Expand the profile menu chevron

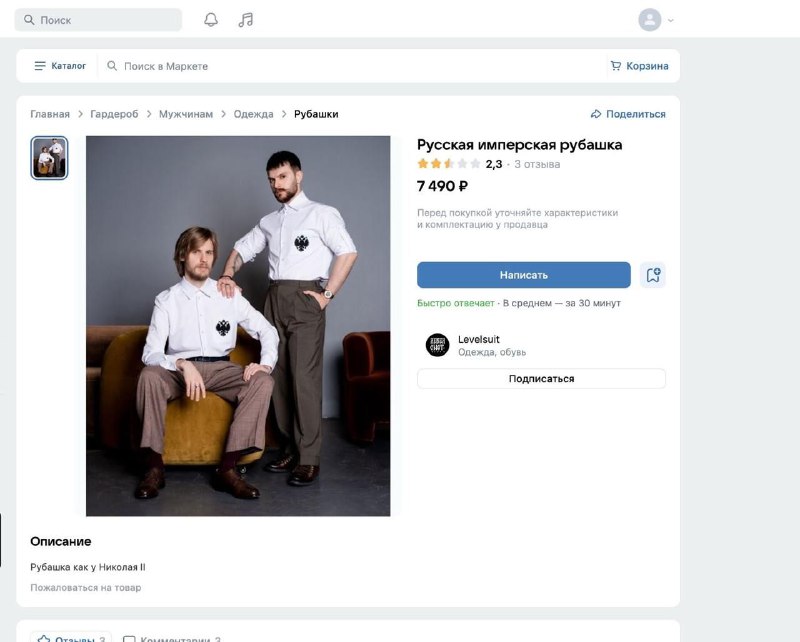pyautogui.click(x=670, y=20)
